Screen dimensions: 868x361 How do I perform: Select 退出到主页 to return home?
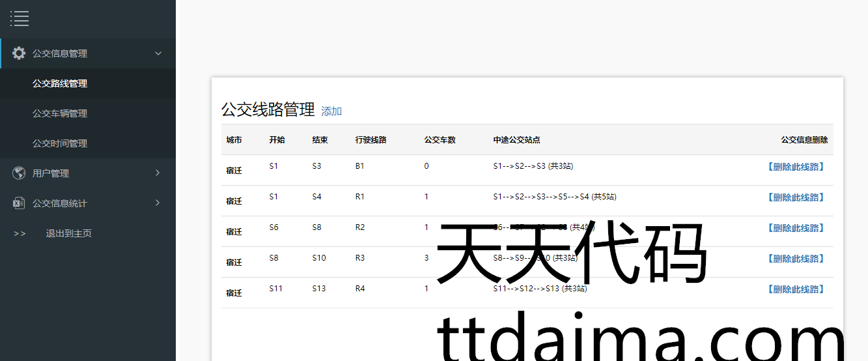click(x=68, y=233)
